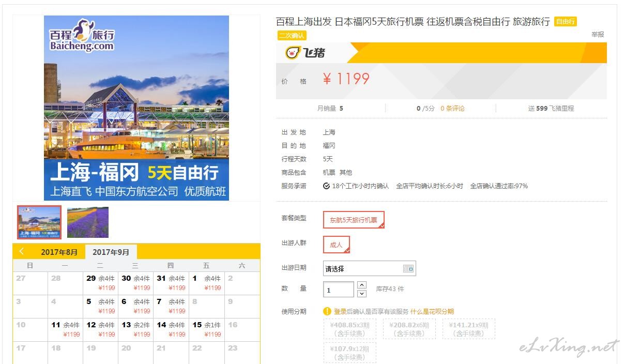This screenshot has height=364, width=625.
Task: Open the 出游日期 请选择 field
Action: [x=369, y=268]
